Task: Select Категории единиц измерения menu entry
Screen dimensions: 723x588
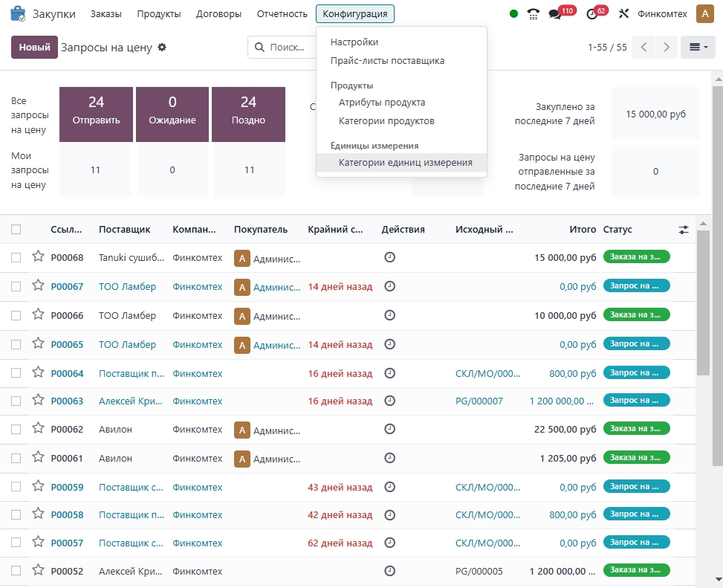Action: point(405,163)
